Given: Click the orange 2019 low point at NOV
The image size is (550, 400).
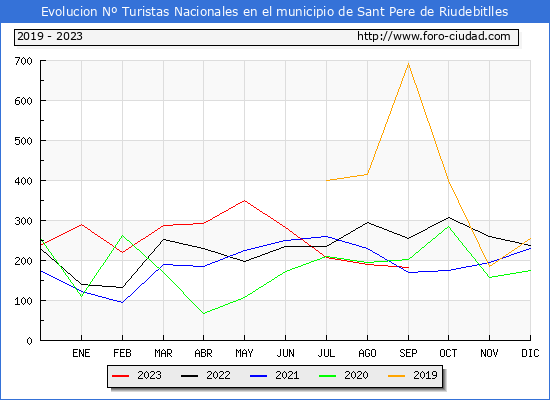Looking at the screenshot, I should coord(490,266).
